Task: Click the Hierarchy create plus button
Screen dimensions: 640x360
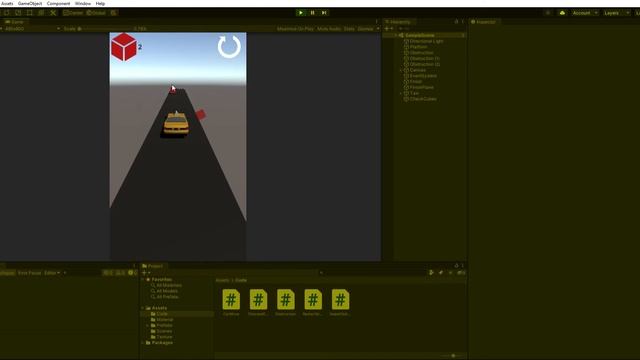Action: click(388, 29)
